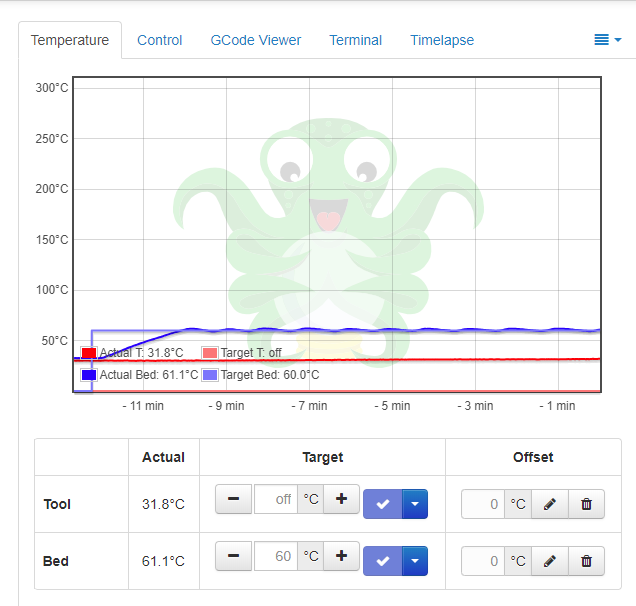Toggle the Target Bed light-blue legend swatch

[x=210, y=375]
